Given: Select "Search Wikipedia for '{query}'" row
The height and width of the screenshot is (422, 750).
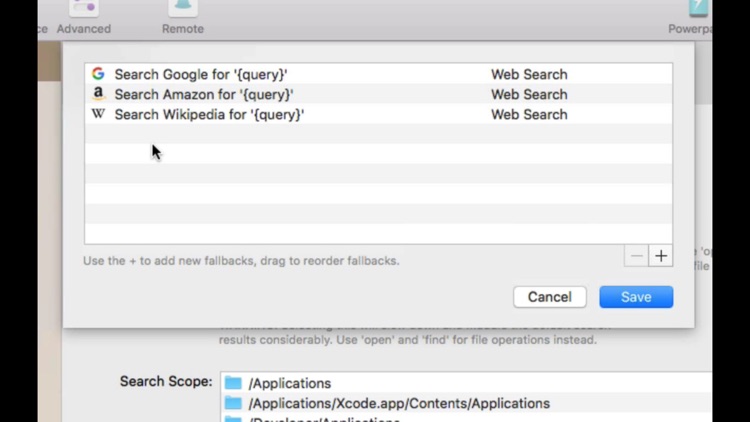Looking at the screenshot, I should coord(378,114).
